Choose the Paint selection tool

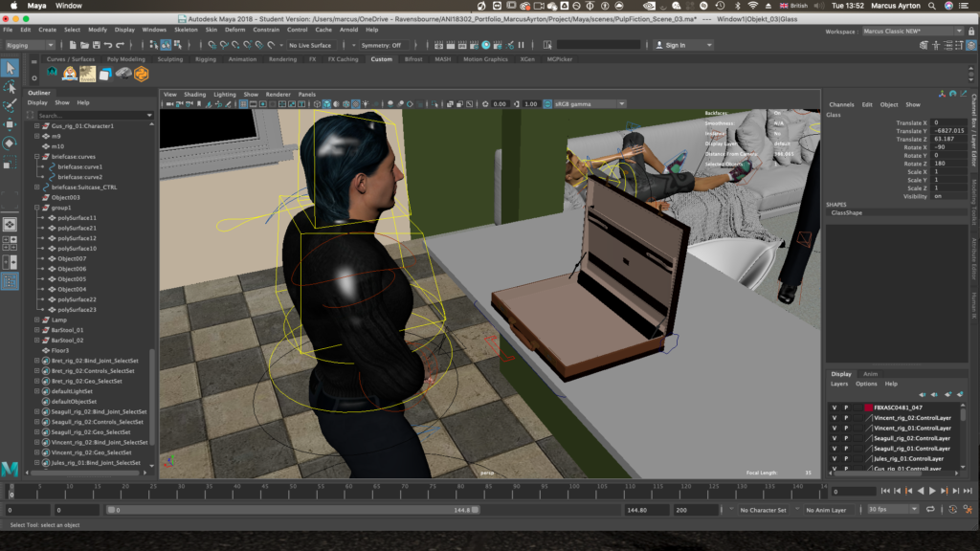pyautogui.click(x=10, y=105)
